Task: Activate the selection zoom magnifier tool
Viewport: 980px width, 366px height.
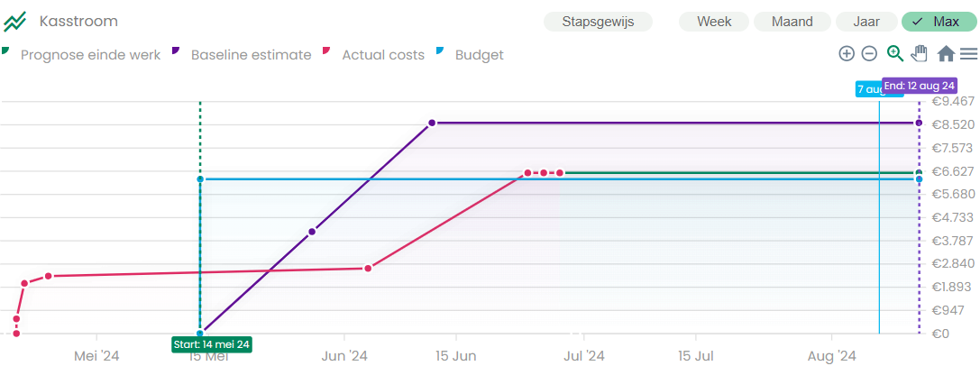Action: (x=894, y=54)
